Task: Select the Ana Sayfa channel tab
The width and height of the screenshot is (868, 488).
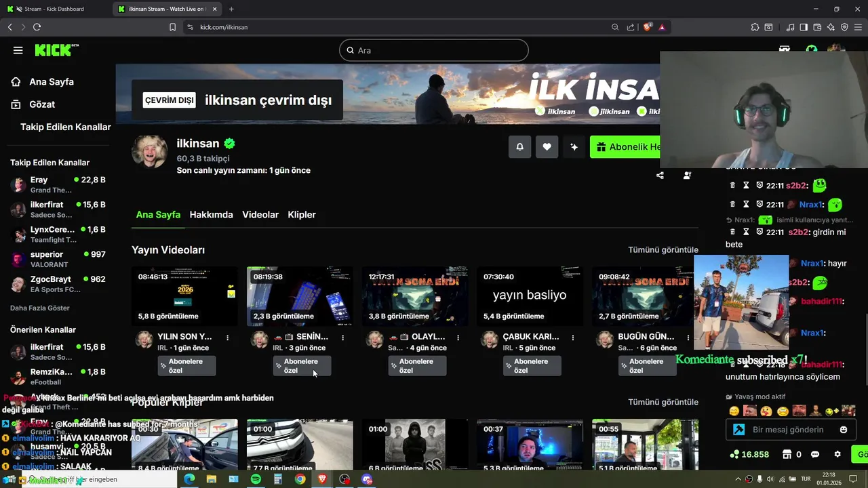Action: [x=158, y=214]
